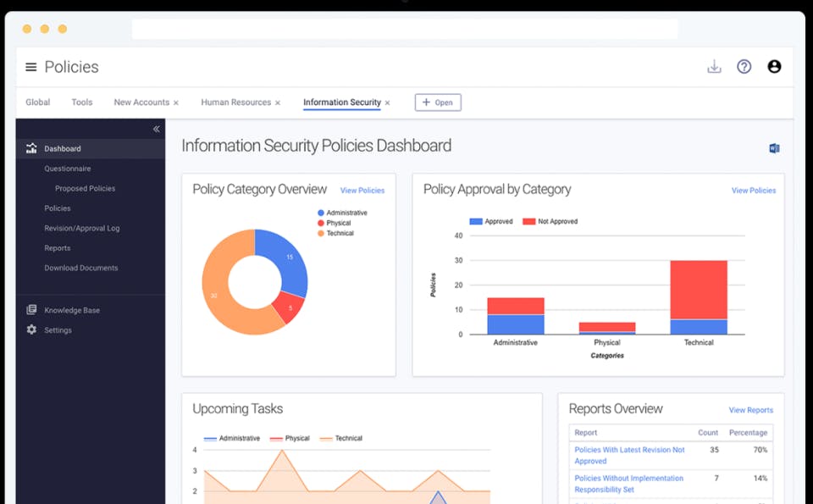The image size is (813, 504).
Task: Click the Knowledge Base book icon
Action: pos(31,309)
